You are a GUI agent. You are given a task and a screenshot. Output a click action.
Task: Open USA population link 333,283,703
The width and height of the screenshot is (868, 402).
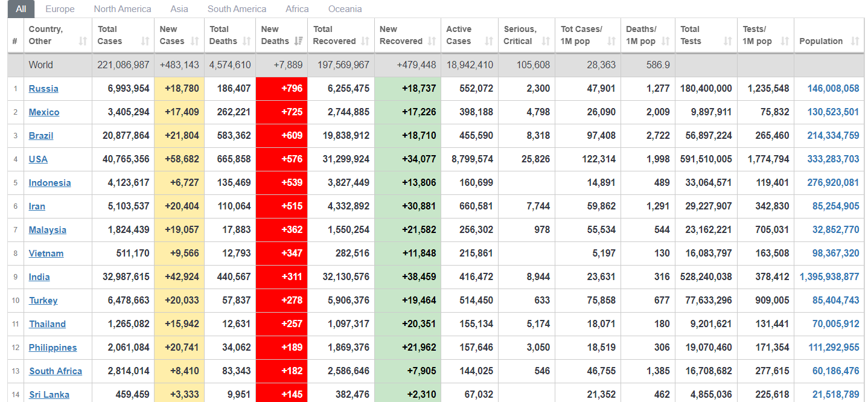click(x=833, y=159)
